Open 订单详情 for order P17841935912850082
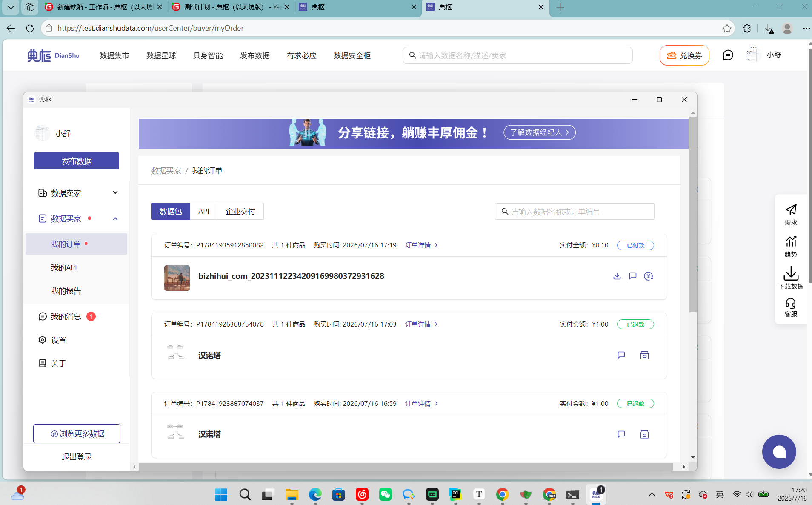Viewport: 812px width, 505px height. [x=421, y=245]
